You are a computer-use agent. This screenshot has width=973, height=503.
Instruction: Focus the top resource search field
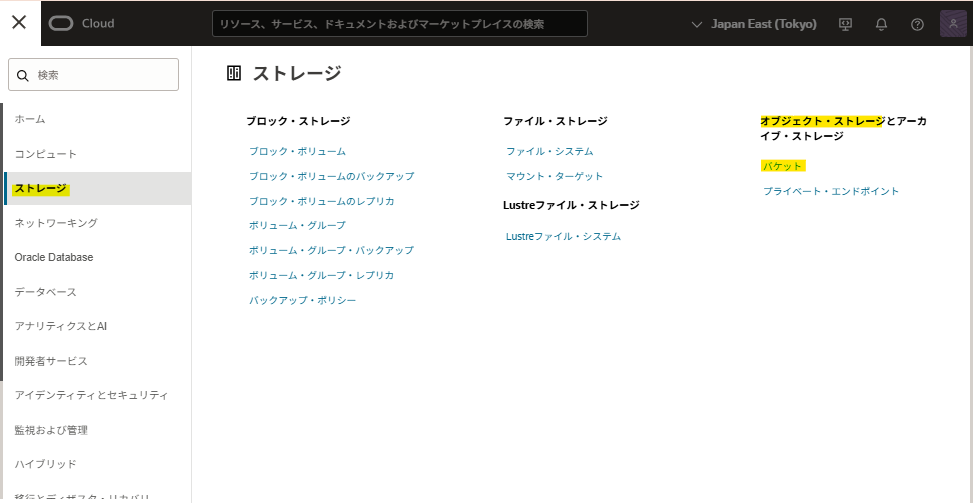click(x=400, y=24)
